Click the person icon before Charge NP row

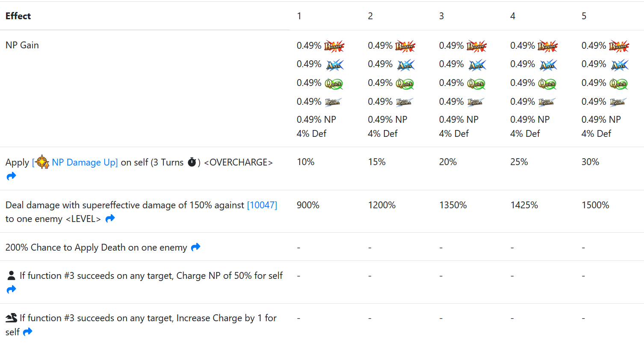(12, 276)
